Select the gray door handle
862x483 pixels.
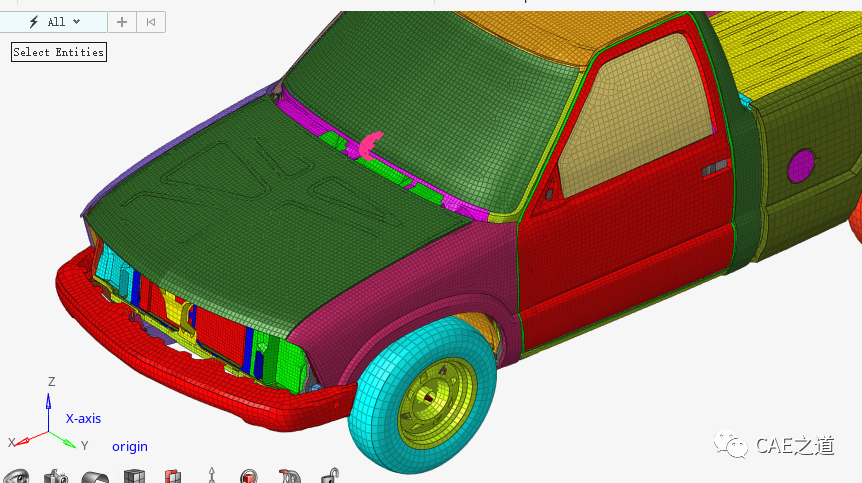(x=715, y=168)
